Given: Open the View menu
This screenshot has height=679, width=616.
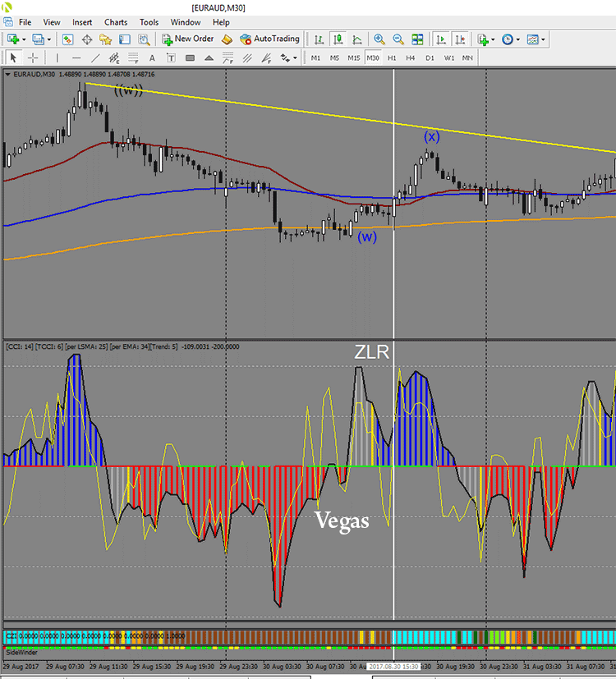Looking at the screenshot, I should [52, 22].
